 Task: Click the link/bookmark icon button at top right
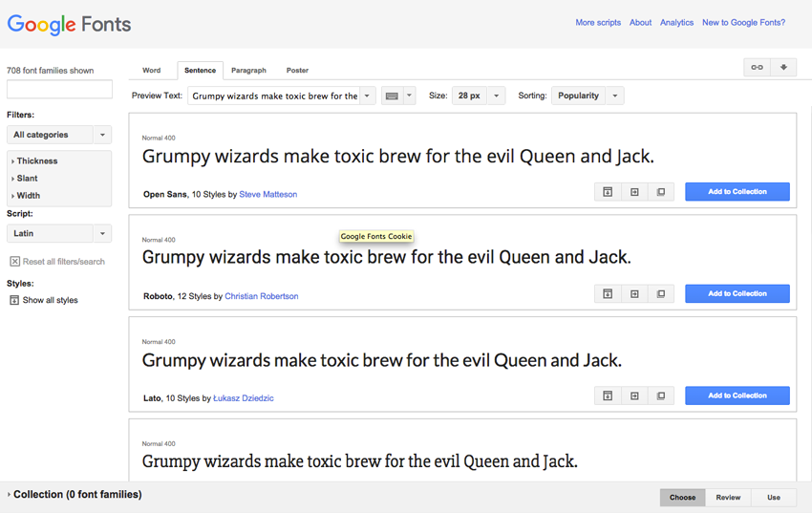click(x=757, y=68)
